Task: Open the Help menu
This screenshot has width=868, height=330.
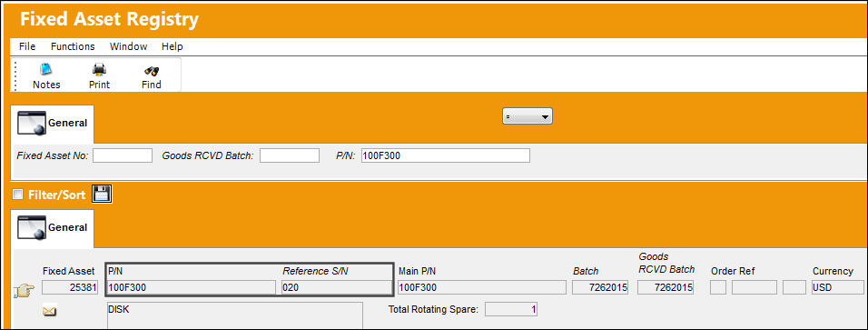Action: click(173, 46)
